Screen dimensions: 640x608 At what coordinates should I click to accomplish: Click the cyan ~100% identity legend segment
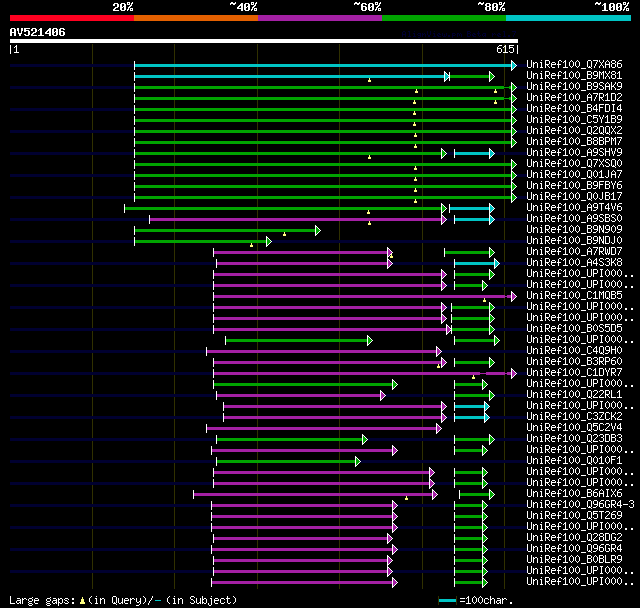click(569, 18)
